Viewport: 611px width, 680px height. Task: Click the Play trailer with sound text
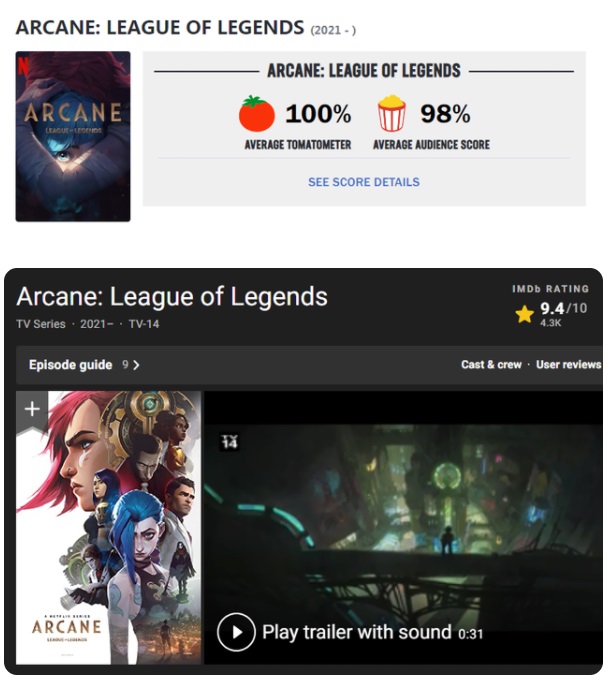click(x=357, y=632)
